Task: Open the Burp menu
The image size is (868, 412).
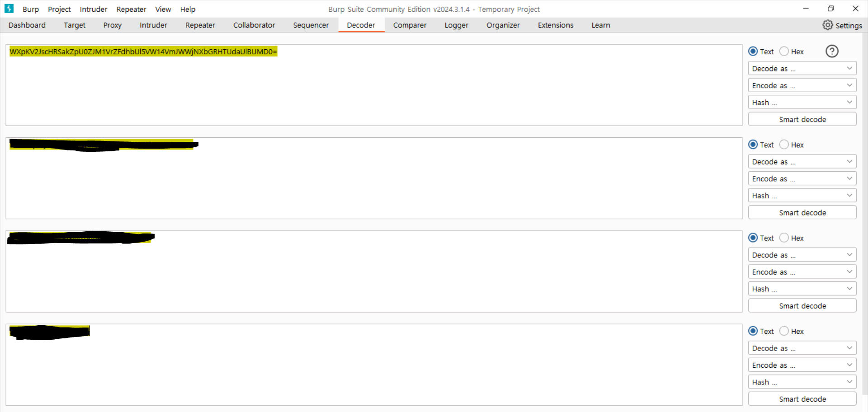Action: pos(31,9)
